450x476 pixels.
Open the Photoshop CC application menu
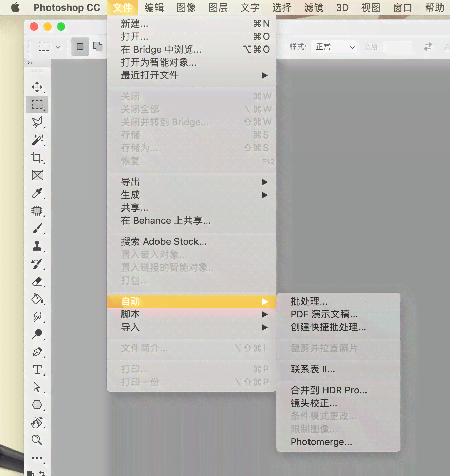[x=67, y=7]
